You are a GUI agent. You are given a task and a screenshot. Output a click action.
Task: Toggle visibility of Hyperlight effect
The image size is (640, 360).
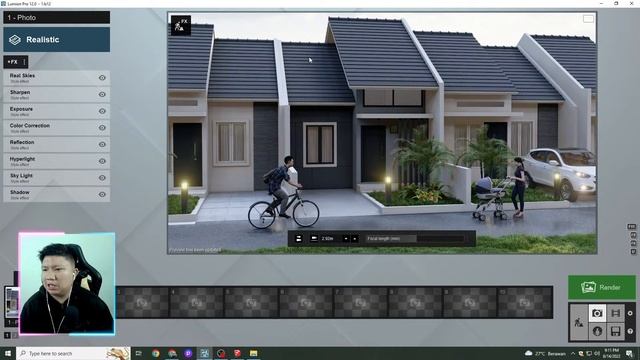click(x=102, y=161)
